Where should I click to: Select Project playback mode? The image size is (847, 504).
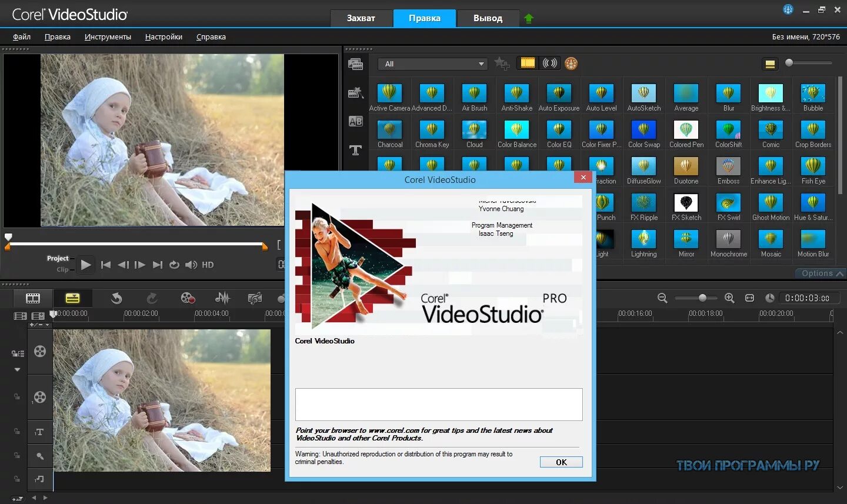click(58, 258)
